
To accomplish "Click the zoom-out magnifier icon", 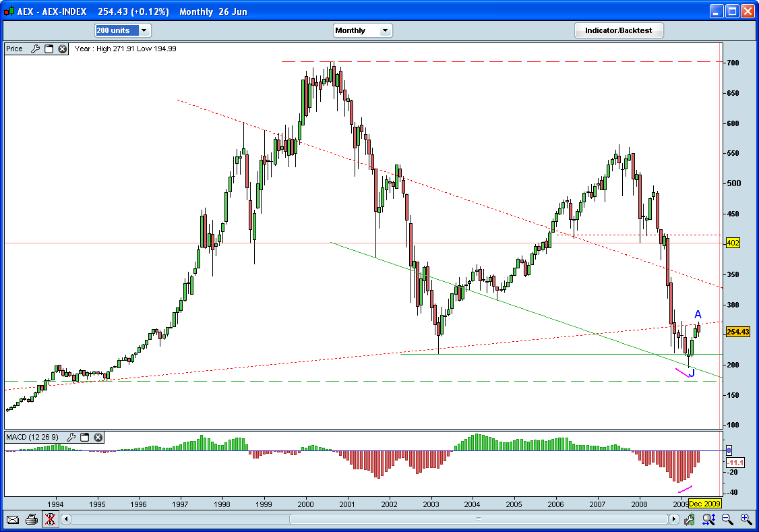I will coord(727,519).
